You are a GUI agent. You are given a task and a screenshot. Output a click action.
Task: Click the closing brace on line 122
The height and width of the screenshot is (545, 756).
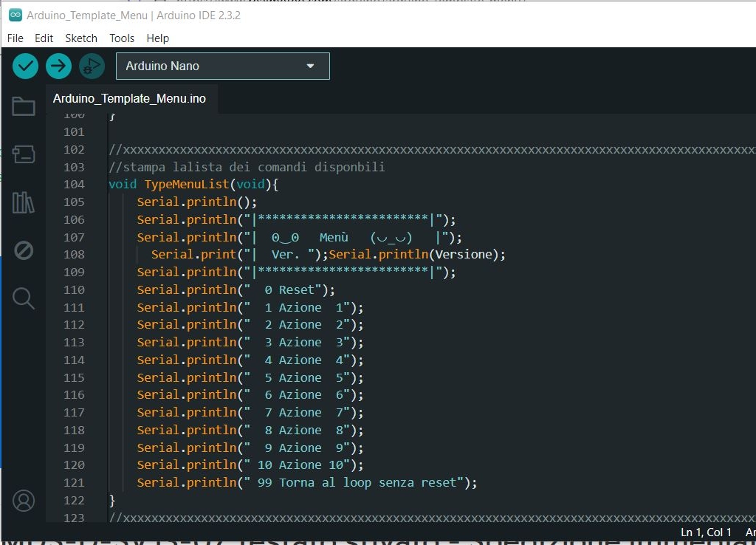point(112,500)
